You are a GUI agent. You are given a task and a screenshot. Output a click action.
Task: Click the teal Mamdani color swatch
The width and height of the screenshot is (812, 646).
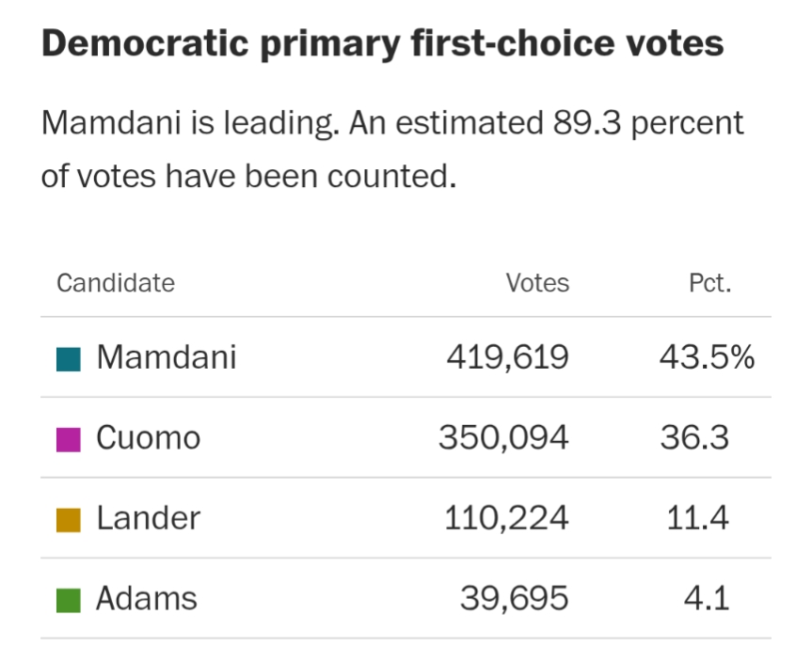pyautogui.click(x=69, y=358)
